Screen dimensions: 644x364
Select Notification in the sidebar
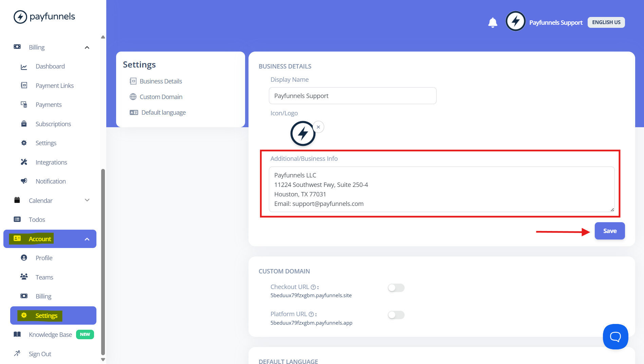(51, 181)
